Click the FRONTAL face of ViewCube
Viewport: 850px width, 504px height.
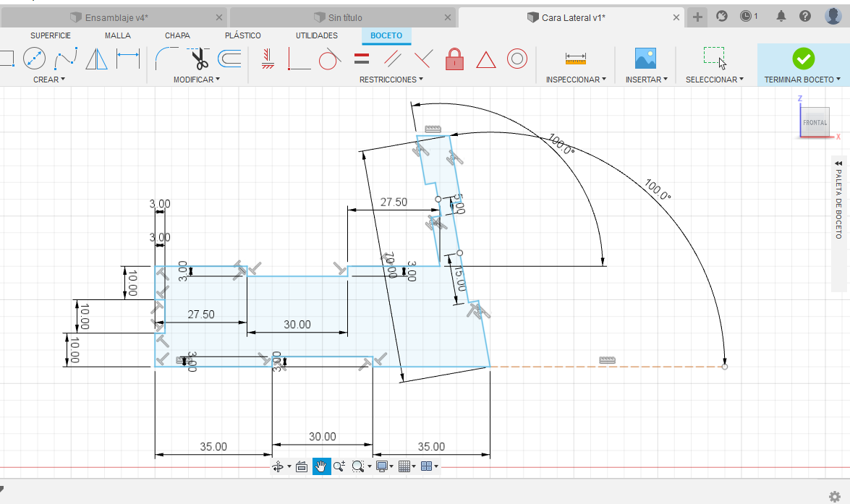[815, 122]
